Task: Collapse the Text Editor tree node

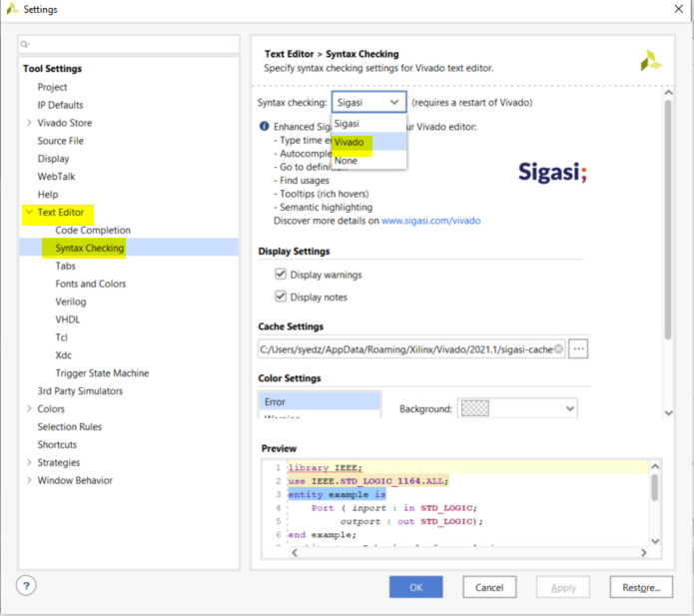Action: 28,213
